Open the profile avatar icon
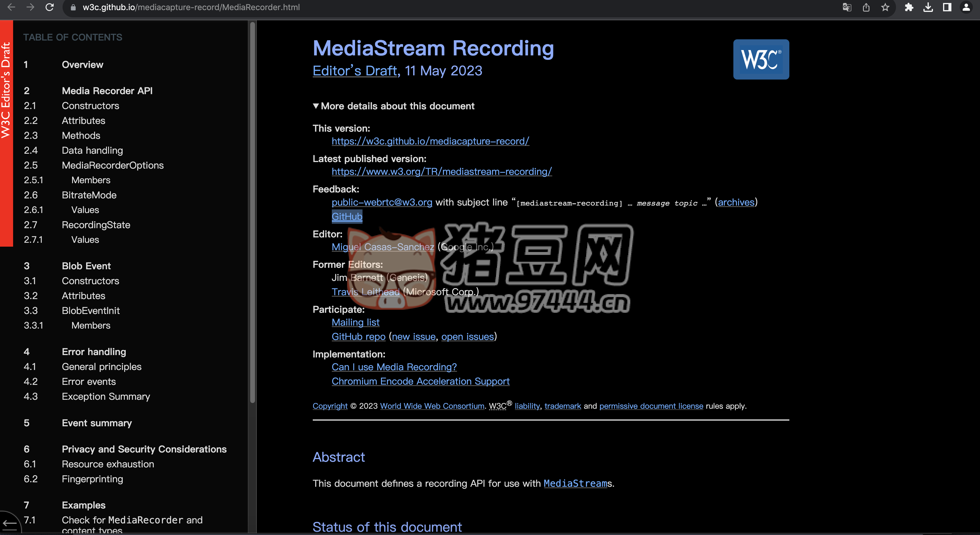The image size is (980, 535). 966,7
